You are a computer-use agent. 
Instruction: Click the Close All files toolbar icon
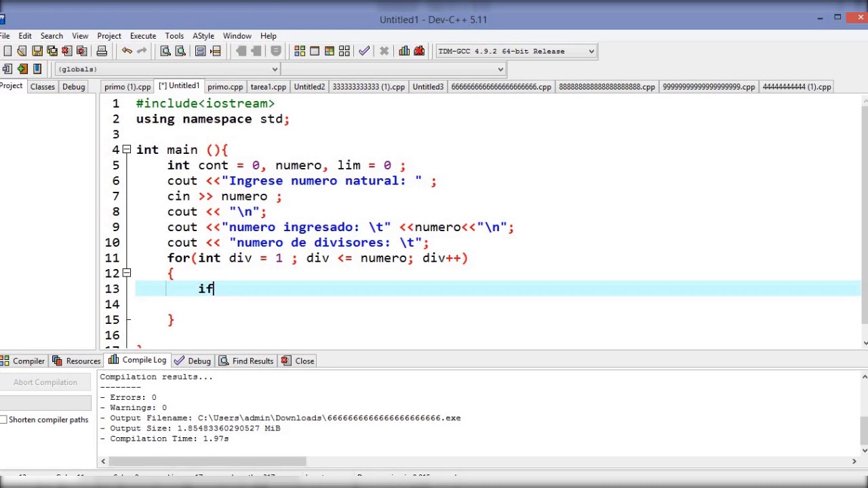point(81,51)
